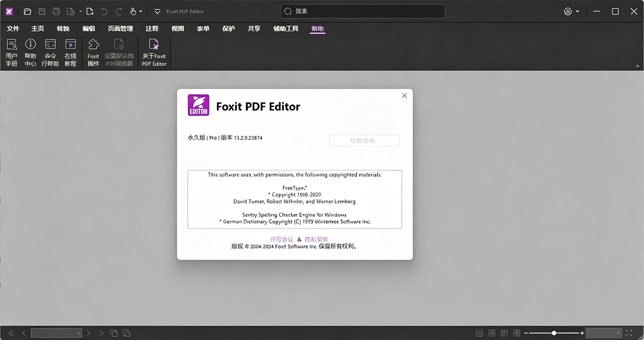Viewport: 644px width, 340px height.
Task: Go to the last page button
Action: click(100, 333)
